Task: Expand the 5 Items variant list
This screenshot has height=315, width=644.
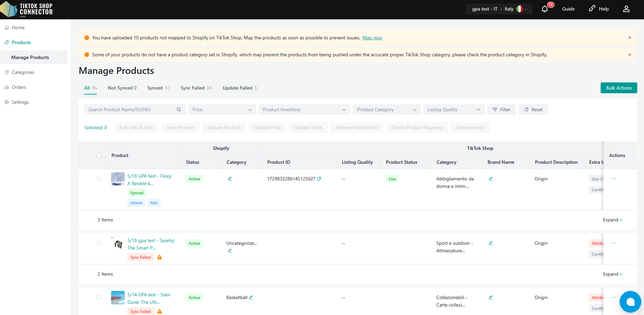Action: tap(613, 220)
